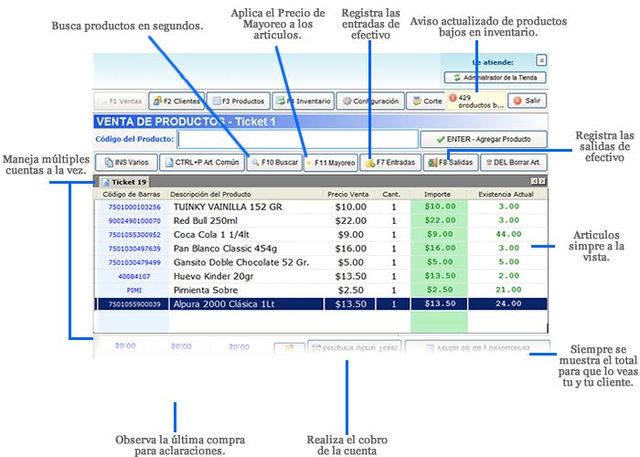The image size is (640, 457).
Task: Click the trash icon on DEL Borrar Art.
Action: pyautogui.click(x=488, y=162)
